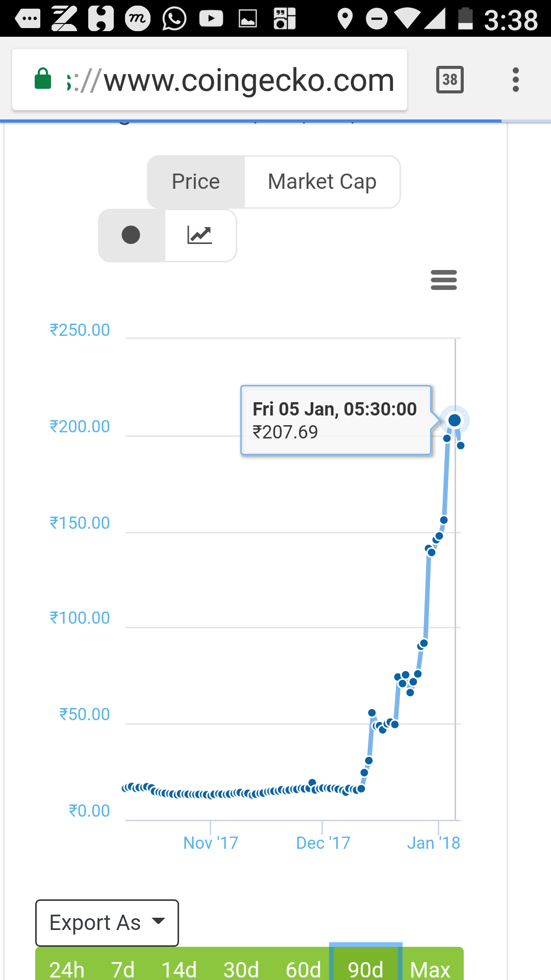Open tab switcher showing 38 tabs
The image size is (551, 980).
tap(450, 80)
